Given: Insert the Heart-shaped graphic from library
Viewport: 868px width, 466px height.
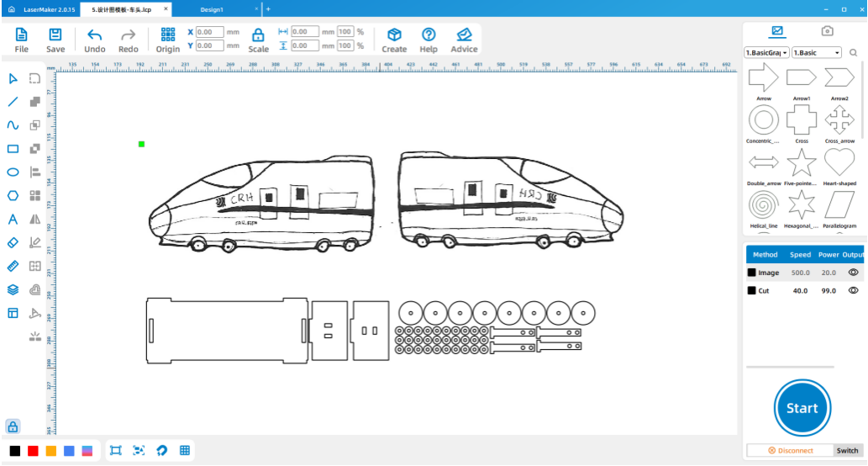Looking at the screenshot, I should click(x=839, y=162).
